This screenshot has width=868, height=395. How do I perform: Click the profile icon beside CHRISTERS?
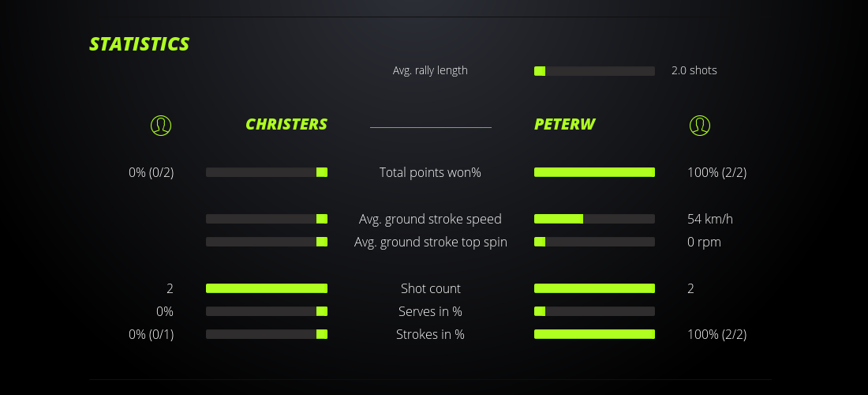[x=160, y=125]
